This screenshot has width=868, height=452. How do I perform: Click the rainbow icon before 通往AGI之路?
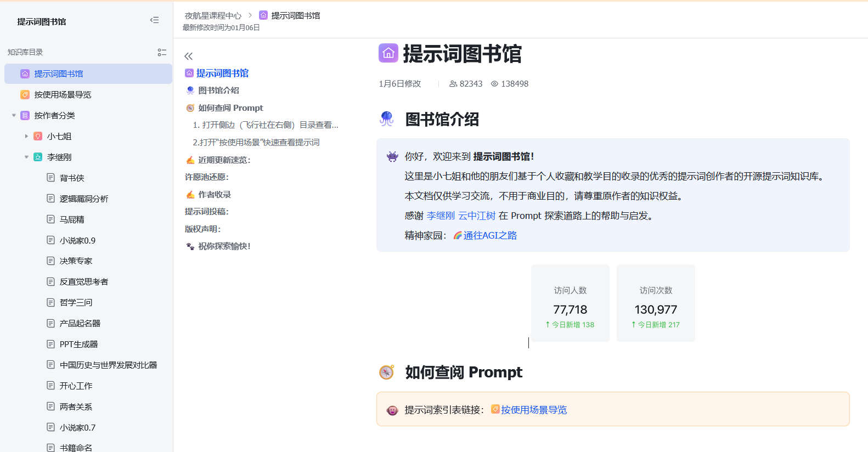click(x=458, y=235)
